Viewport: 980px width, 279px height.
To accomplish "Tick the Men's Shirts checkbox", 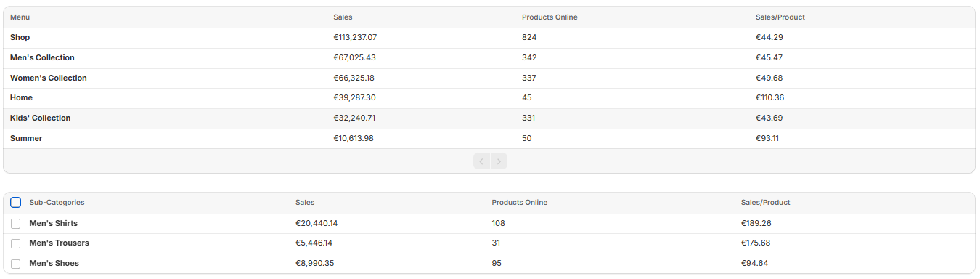I will [x=16, y=224].
